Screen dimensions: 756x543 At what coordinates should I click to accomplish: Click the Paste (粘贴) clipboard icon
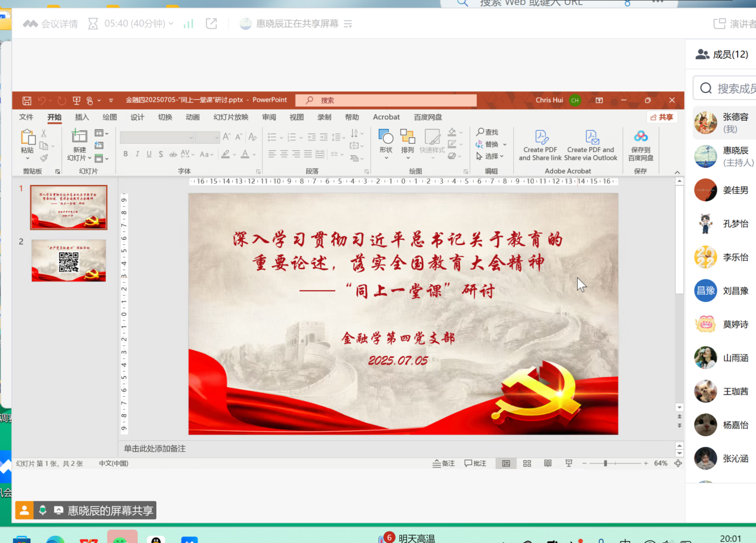click(x=27, y=138)
